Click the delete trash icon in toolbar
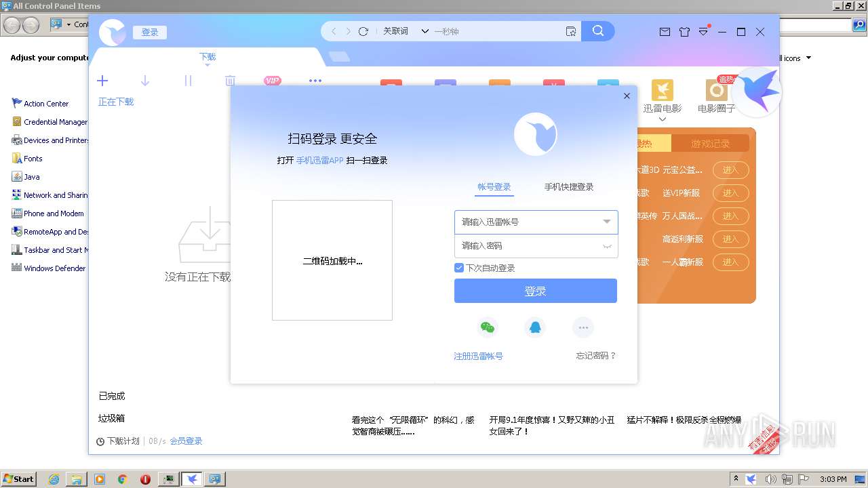Viewport: 868px width, 488px height. 230,81
